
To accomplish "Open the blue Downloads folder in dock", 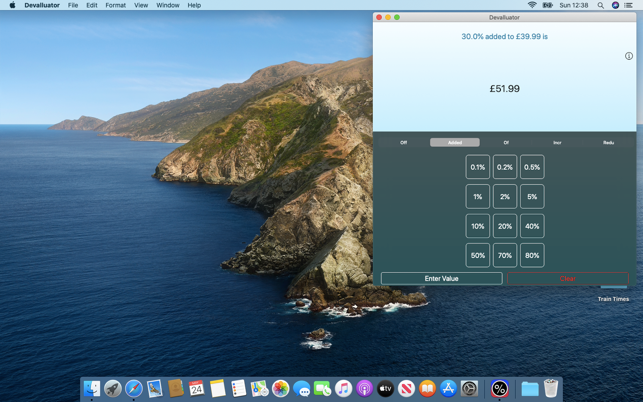I will 529,388.
